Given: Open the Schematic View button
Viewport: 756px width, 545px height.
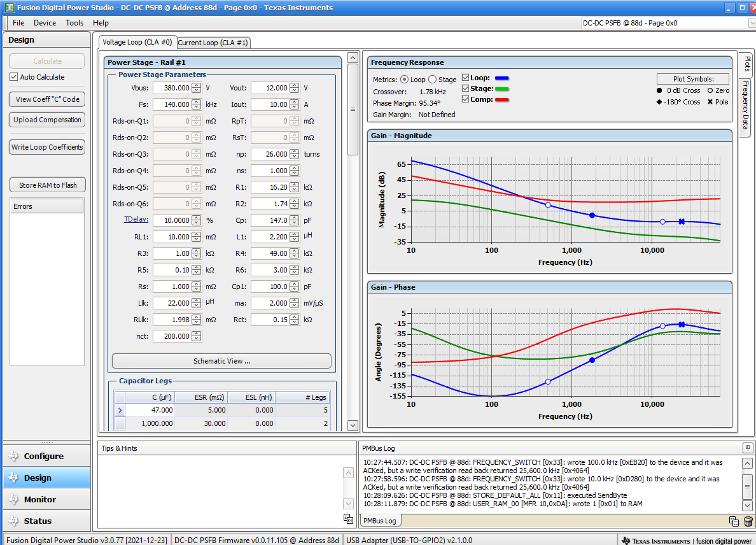Looking at the screenshot, I should point(222,361).
